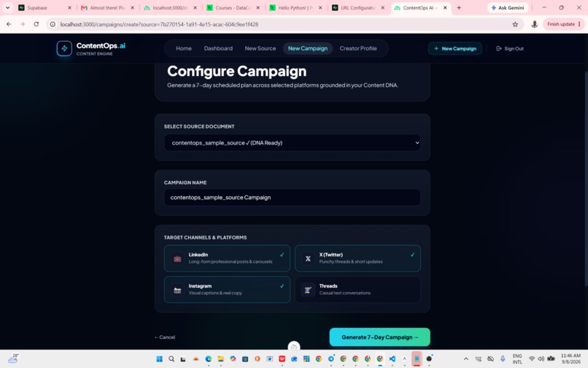Click the + New Campaign header button

tap(455, 48)
